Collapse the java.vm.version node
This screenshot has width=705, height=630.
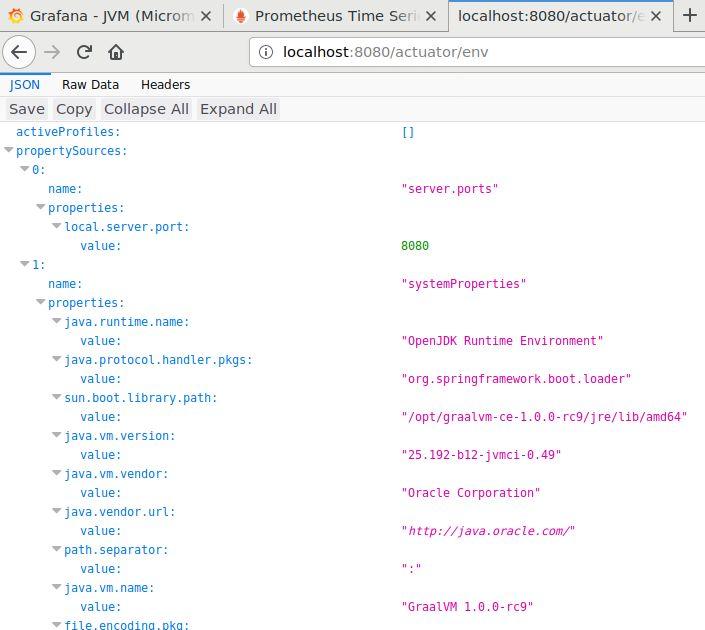point(57,435)
